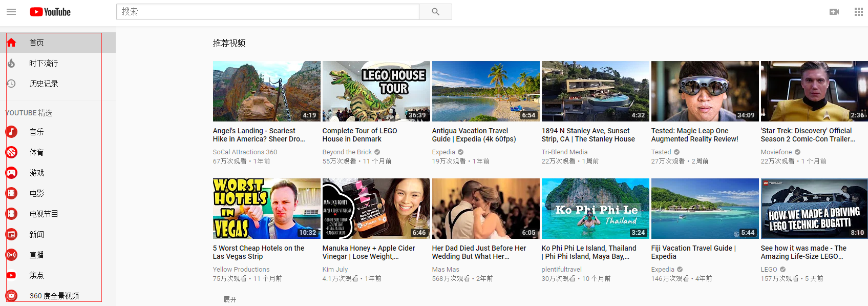The height and width of the screenshot is (306, 868).
Task: Play the Worst Hotels in Vegas thumbnail
Action: pyautogui.click(x=266, y=209)
